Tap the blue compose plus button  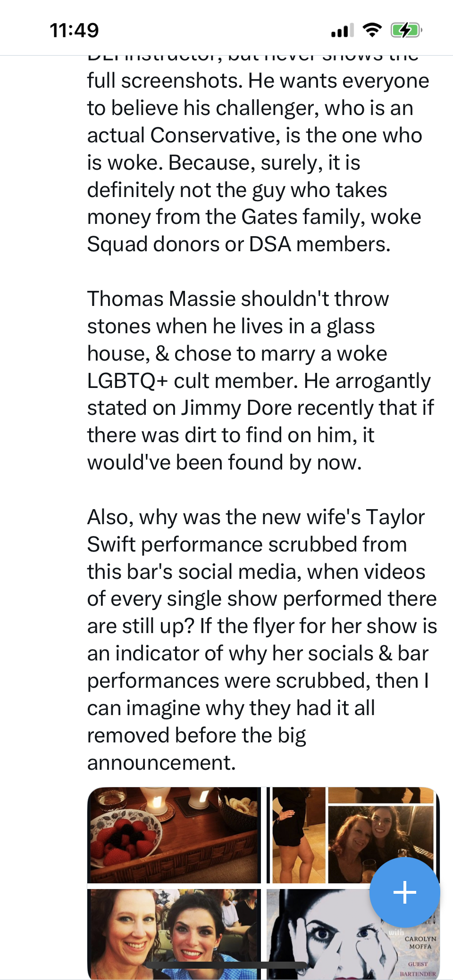pos(404,892)
